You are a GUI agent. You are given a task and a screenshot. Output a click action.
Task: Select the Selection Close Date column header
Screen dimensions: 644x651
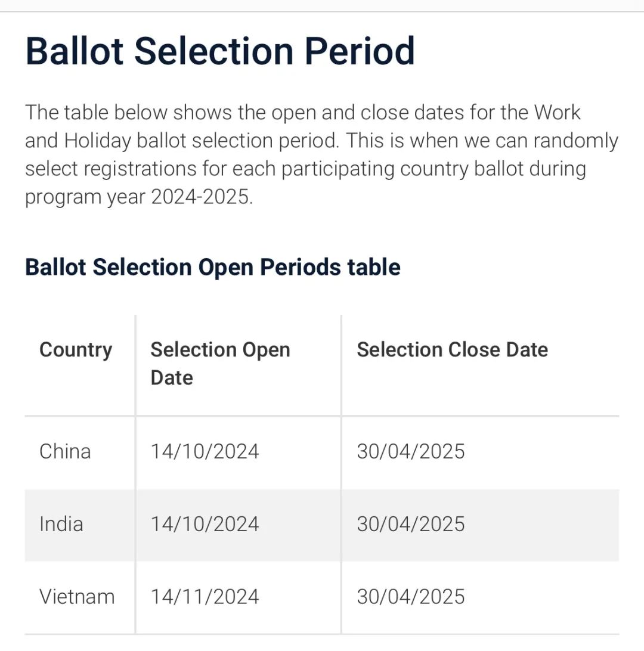(452, 349)
